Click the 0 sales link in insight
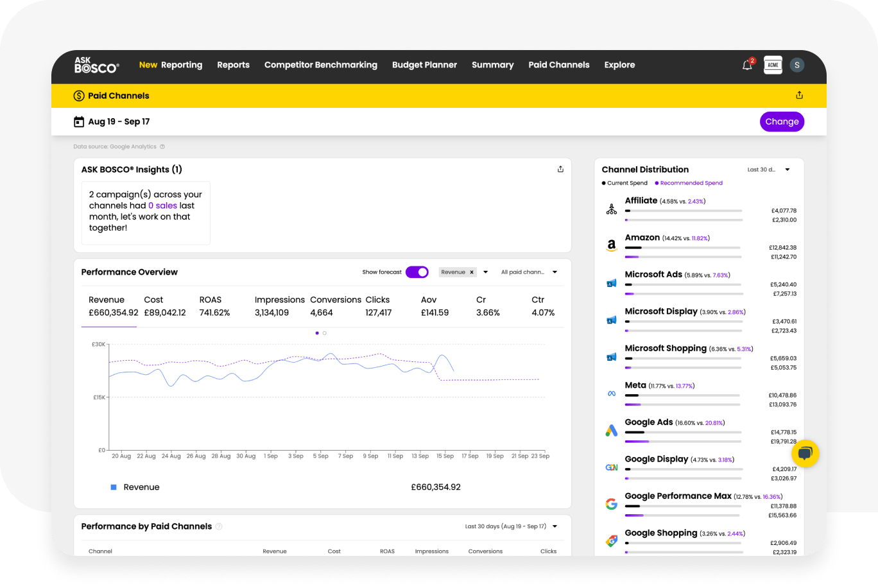Screen dimensions: 878x588 coord(162,205)
